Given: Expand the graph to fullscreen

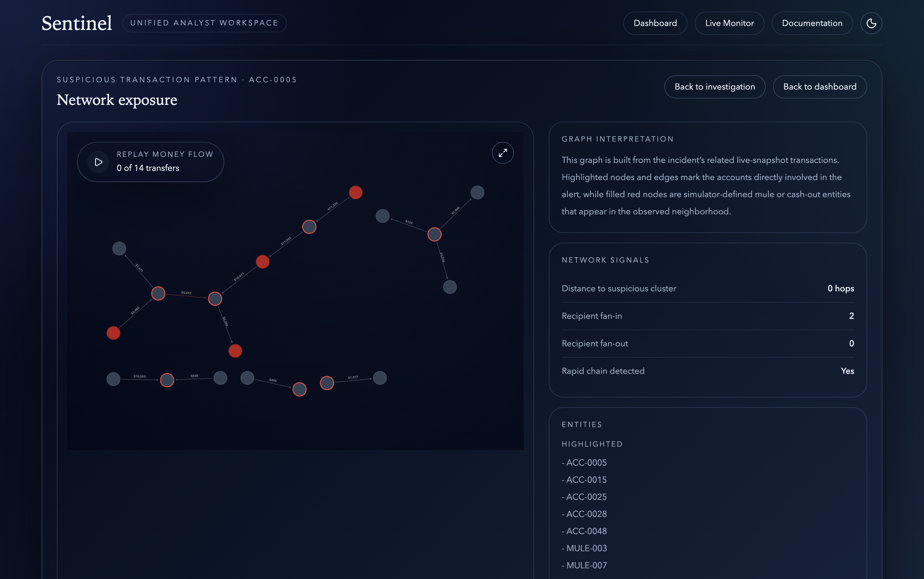Looking at the screenshot, I should pyautogui.click(x=503, y=153).
